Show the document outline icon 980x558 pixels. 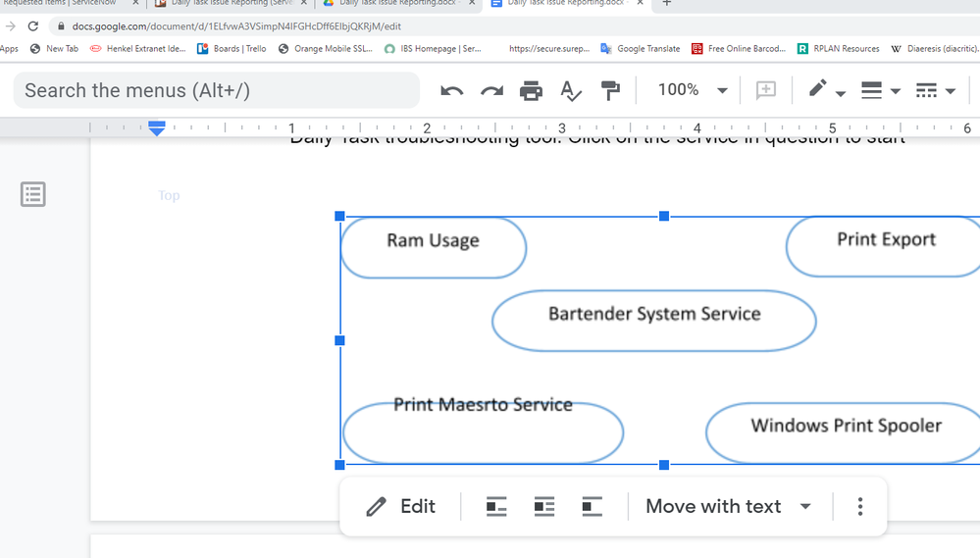(33, 194)
